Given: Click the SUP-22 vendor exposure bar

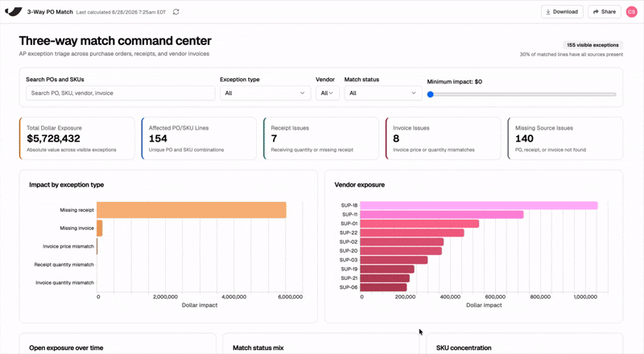Looking at the screenshot, I should coord(412,233).
